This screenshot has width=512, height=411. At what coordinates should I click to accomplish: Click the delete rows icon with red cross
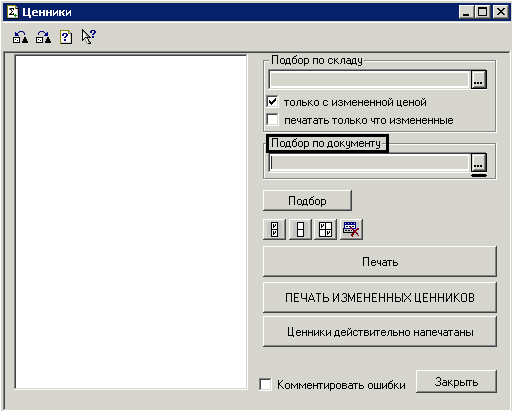click(x=351, y=229)
